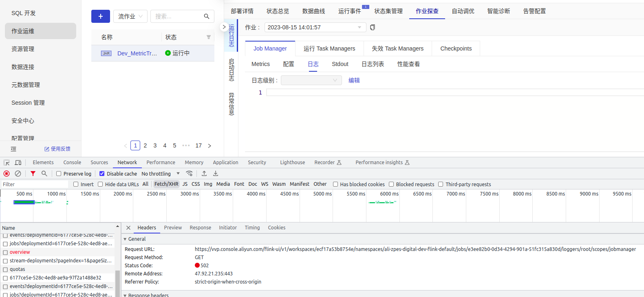Click the 编辑 link
The image size is (644, 297).
point(354,80)
